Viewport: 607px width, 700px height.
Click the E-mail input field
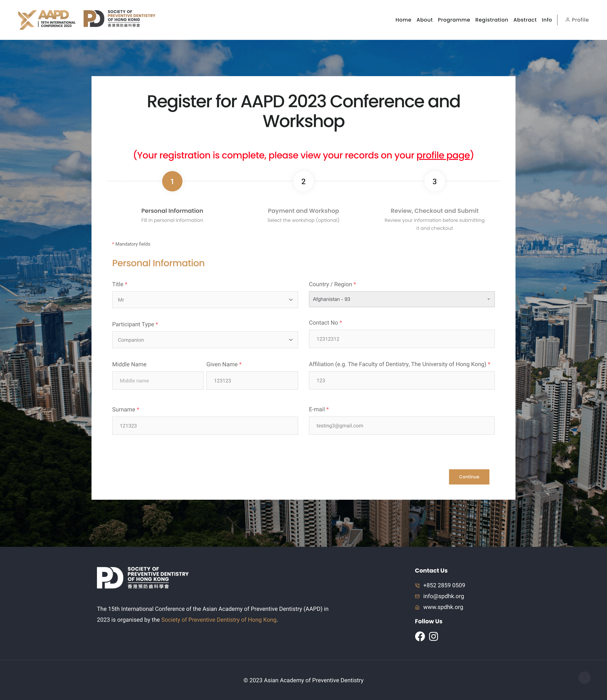click(401, 426)
